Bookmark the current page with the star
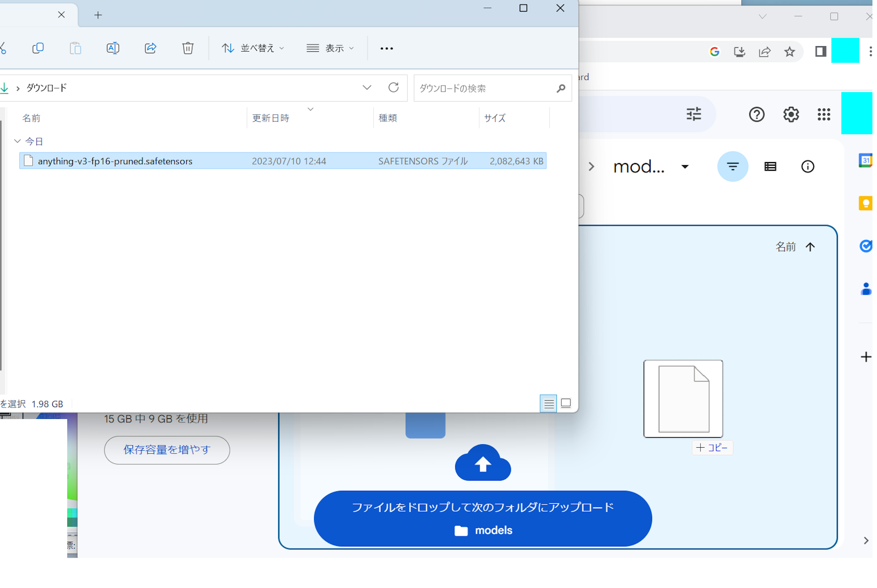Image resolution: width=877 pixels, height=588 pixels. [x=789, y=51]
